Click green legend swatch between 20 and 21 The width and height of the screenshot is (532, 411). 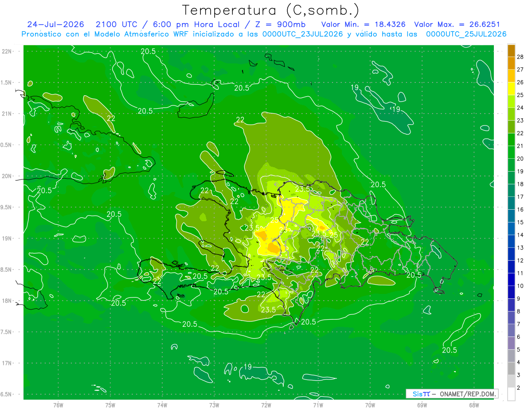pos(511,152)
